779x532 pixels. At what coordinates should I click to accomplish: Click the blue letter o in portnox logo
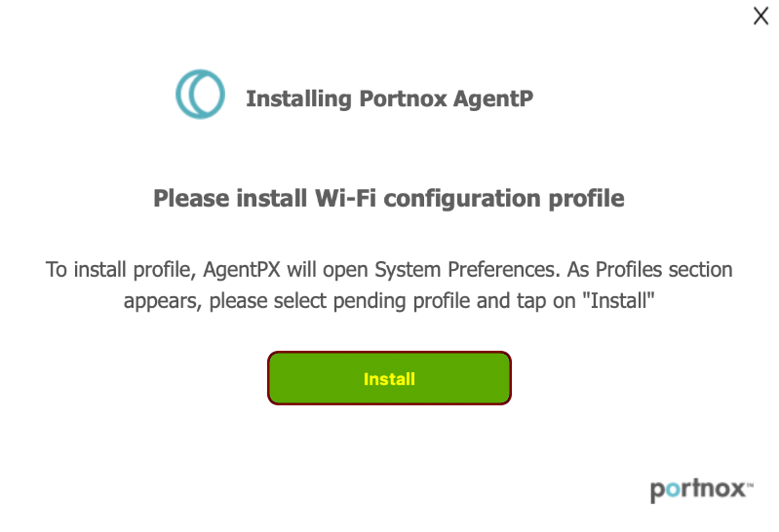tap(673, 489)
